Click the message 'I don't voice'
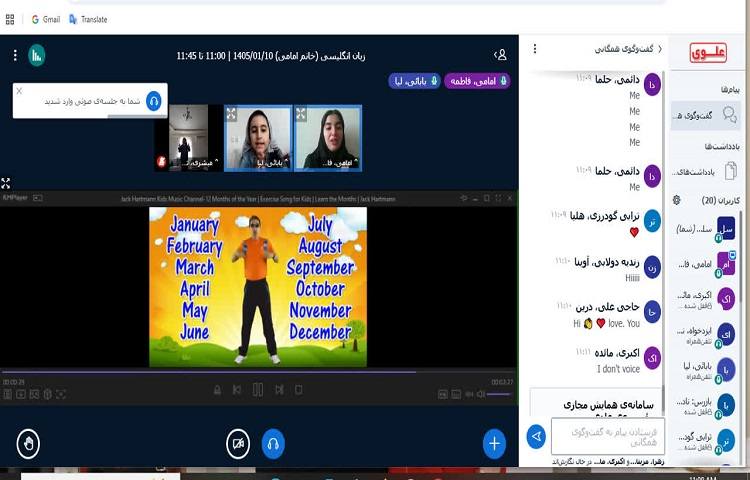The width and height of the screenshot is (750, 480). 618,369
